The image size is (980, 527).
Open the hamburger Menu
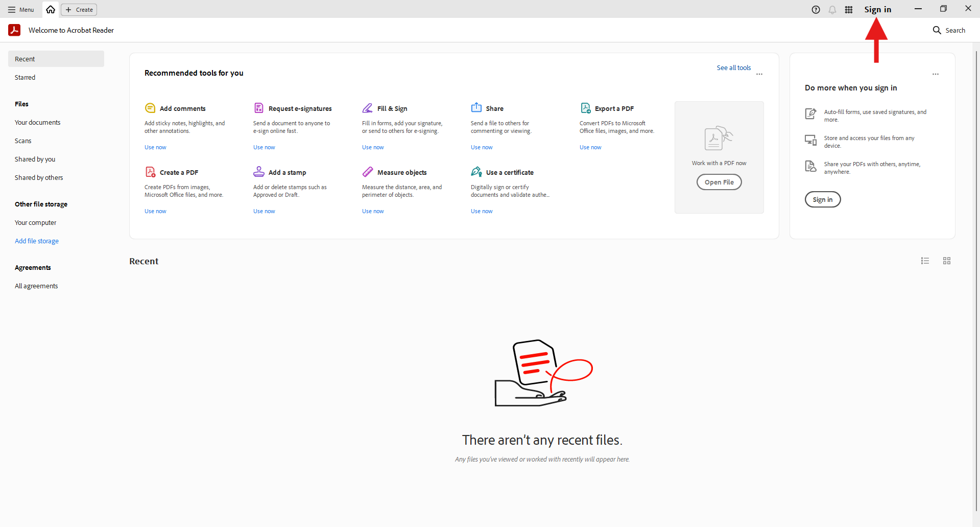point(21,10)
